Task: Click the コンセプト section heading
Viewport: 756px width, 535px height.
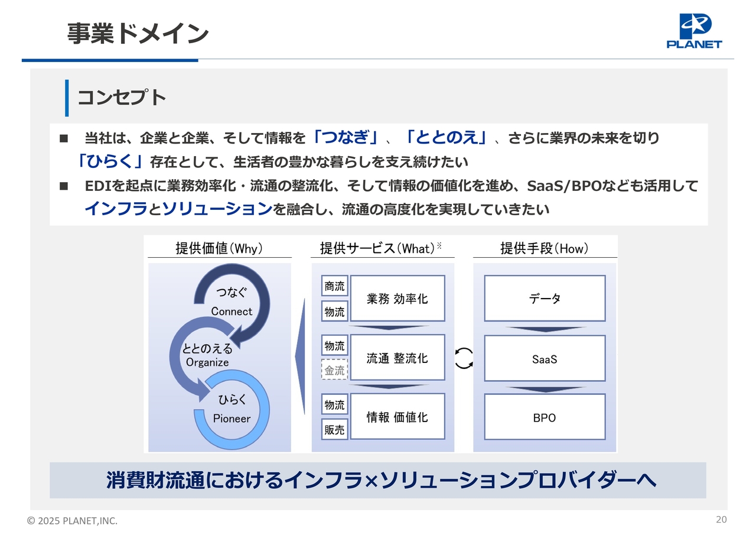Action: pyautogui.click(x=122, y=98)
